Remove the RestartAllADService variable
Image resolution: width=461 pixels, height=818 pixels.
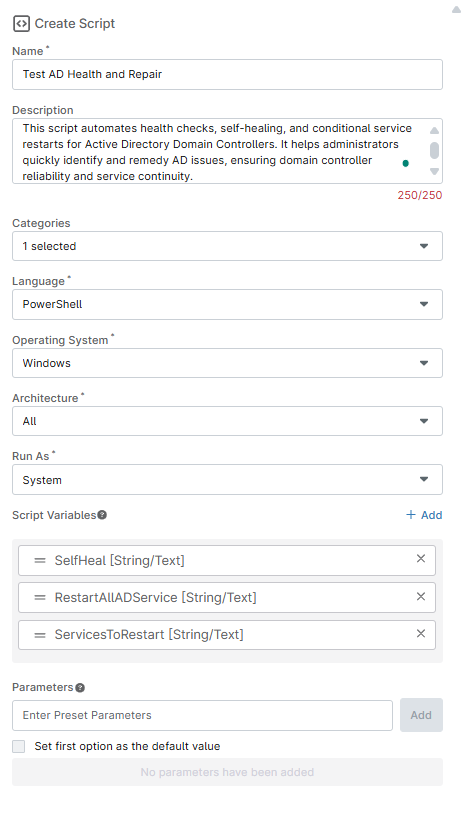(x=421, y=596)
